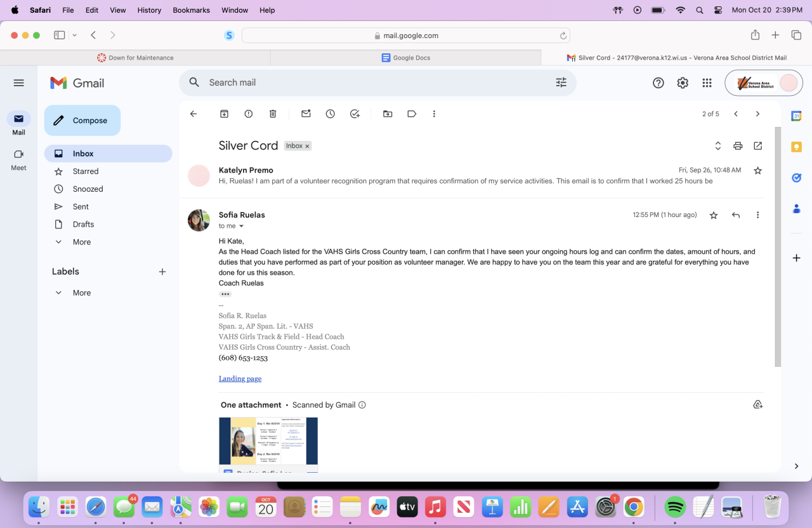Image resolution: width=812 pixels, height=528 pixels.
Task: Open the Bookmarks menu
Action: 192,10
